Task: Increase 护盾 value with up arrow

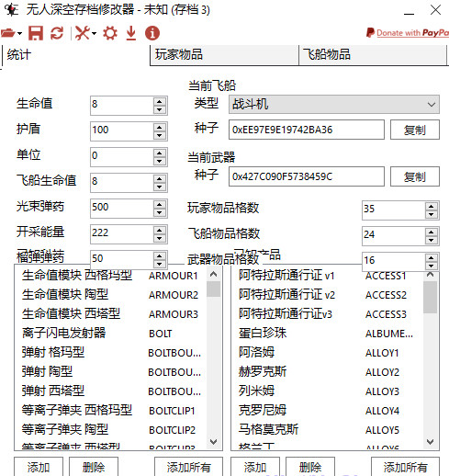Action: 160,127
